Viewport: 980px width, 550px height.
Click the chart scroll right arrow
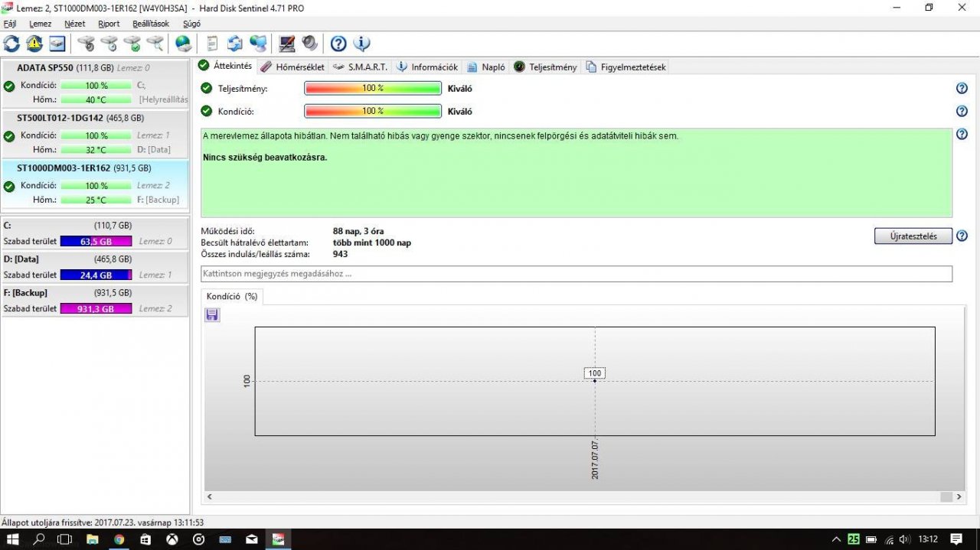[959, 496]
